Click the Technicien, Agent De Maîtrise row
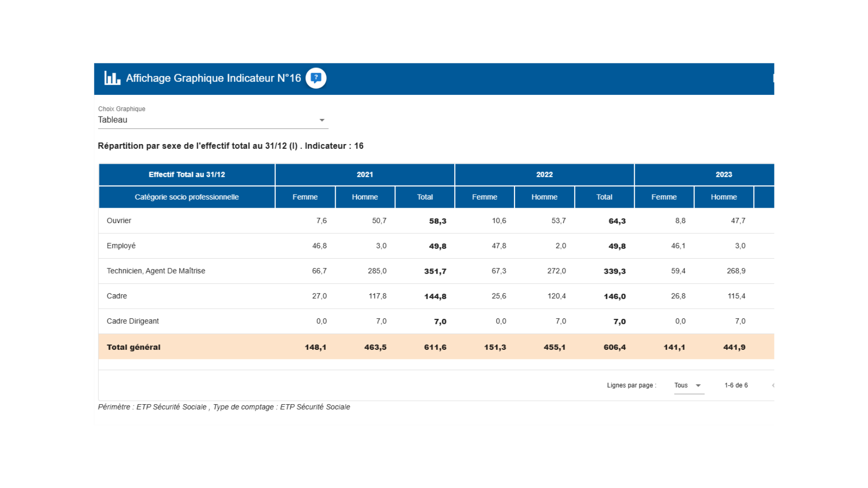 pos(156,271)
